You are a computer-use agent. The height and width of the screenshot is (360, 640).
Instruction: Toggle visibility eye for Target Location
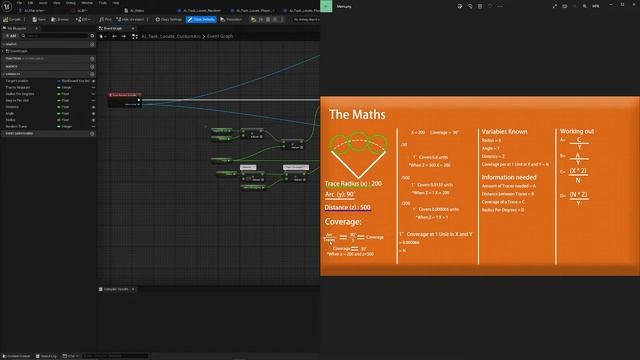pyautogui.click(x=93, y=81)
